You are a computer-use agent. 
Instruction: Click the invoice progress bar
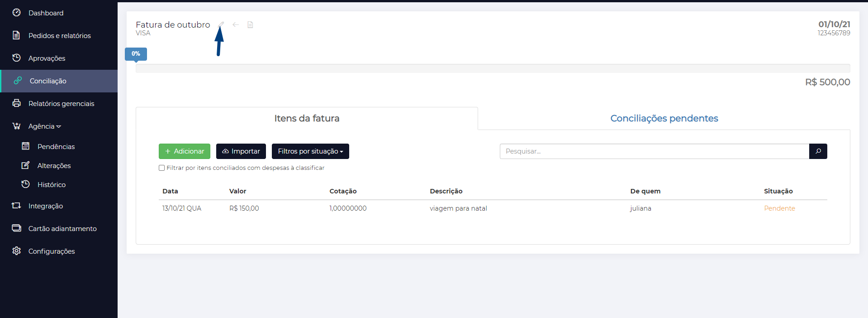[493, 68]
